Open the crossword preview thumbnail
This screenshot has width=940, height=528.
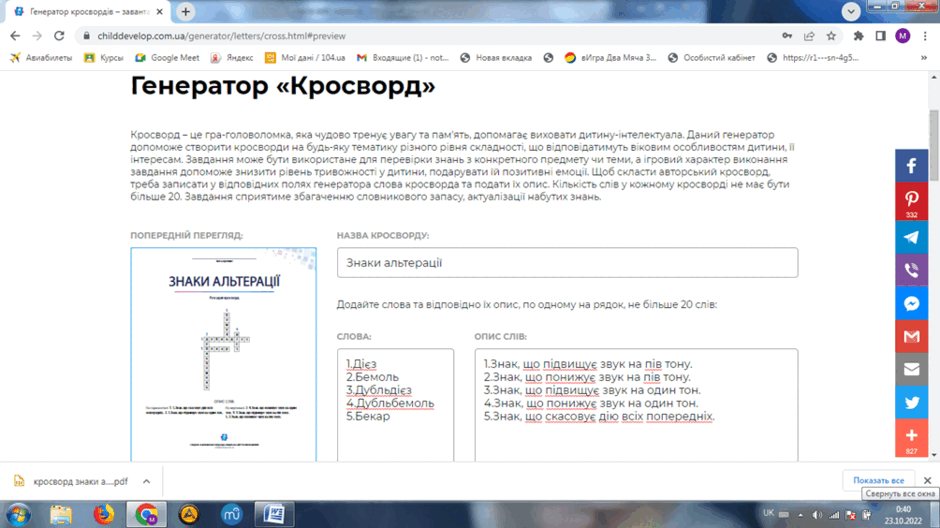pyautogui.click(x=224, y=355)
